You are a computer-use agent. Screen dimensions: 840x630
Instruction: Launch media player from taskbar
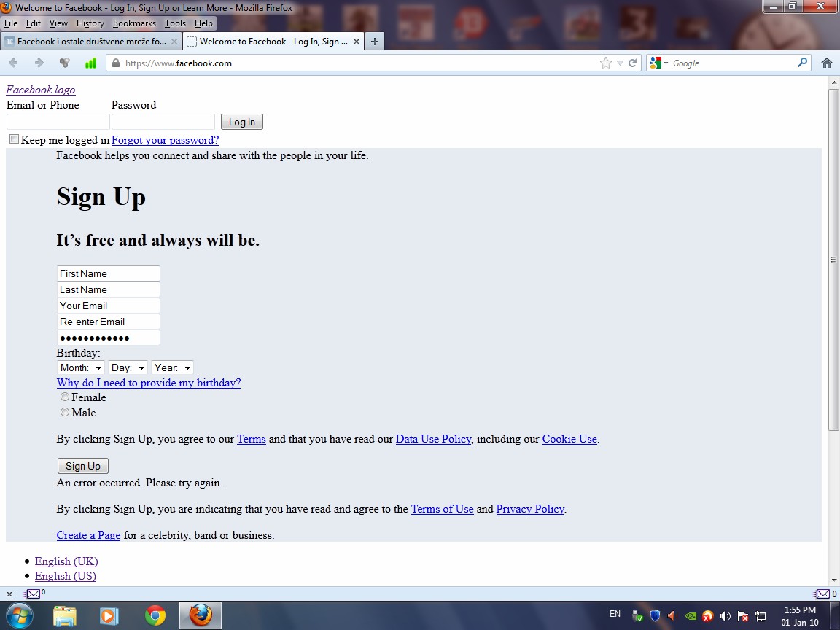[x=109, y=615]
